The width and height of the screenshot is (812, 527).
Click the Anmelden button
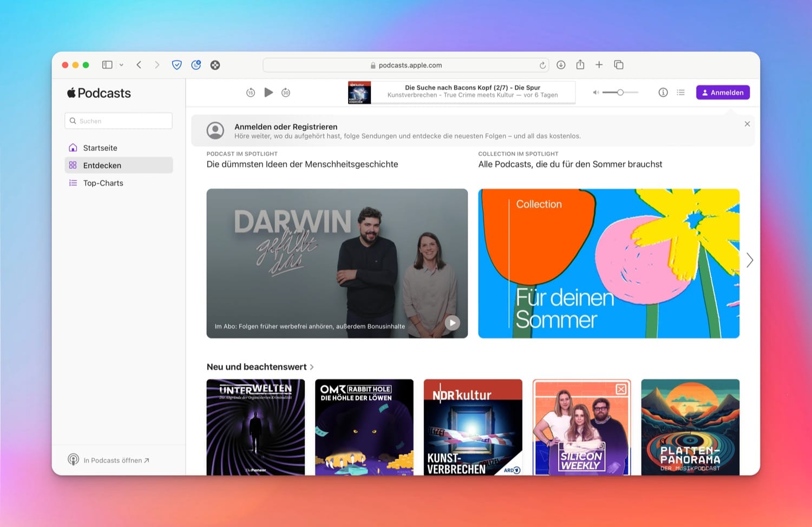722,93
